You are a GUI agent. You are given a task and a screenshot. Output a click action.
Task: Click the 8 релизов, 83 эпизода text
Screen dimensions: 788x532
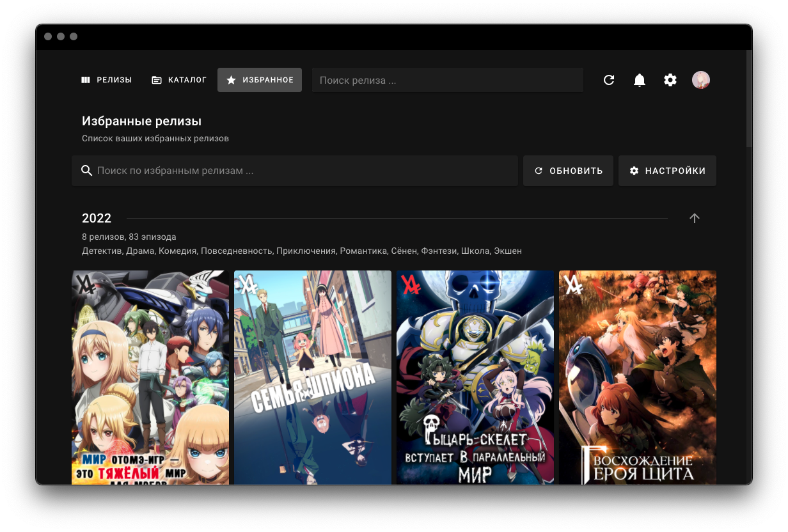[x=129, y=237]
